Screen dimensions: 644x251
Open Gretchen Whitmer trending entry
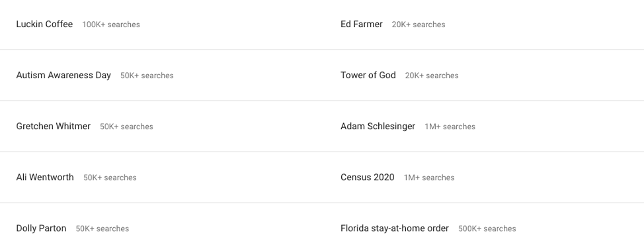click(x=54, y=126)
